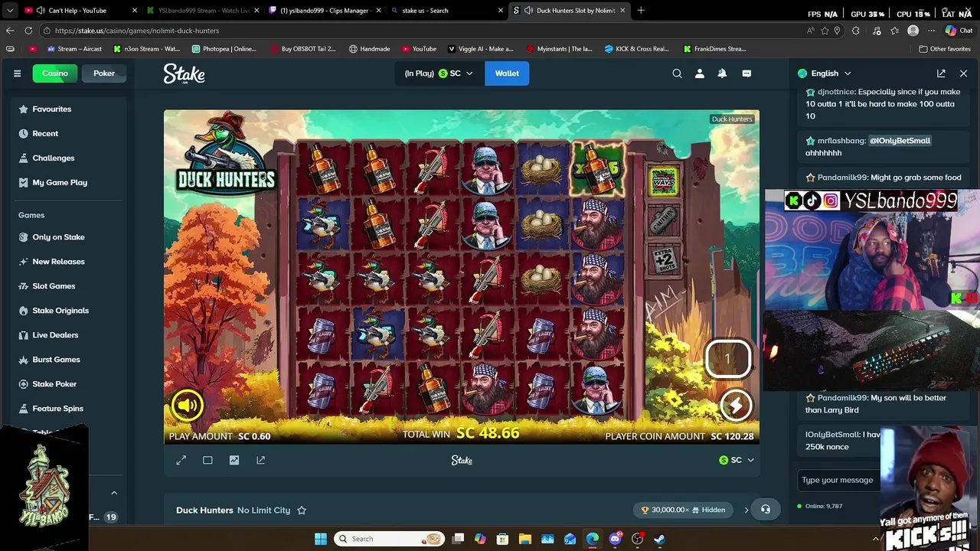The width and height of the screenshot is (980, 551).
Task: Go back in browser
Action: [x=10, y=31]
